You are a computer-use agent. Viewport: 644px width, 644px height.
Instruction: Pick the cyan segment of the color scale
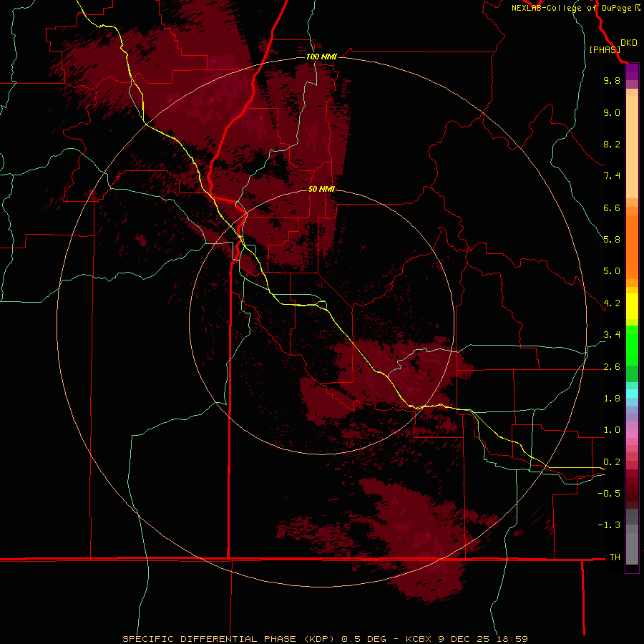[x=632, y=394]
